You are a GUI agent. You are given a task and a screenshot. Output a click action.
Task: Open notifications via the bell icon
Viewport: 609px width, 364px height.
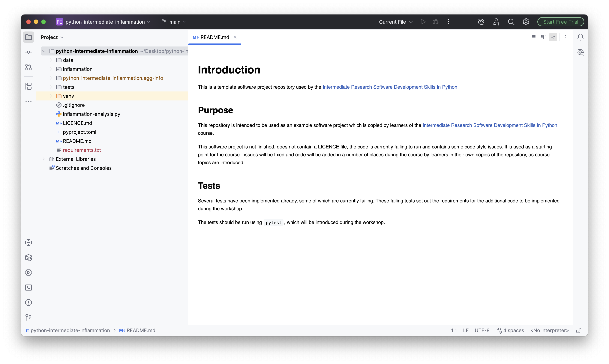point(581,37)
